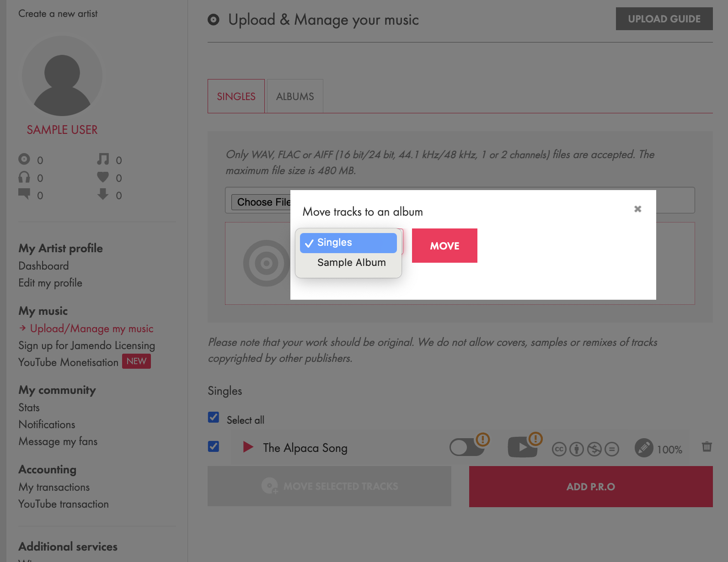Screen dimensions: 728x562
Task: Click the Choose File upload button
Action: pyautogui.click(x=261, y=202)
